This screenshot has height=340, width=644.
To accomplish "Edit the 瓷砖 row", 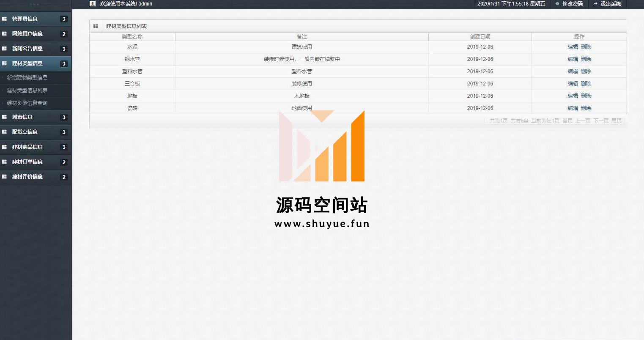I will click(x=573, y=108).
